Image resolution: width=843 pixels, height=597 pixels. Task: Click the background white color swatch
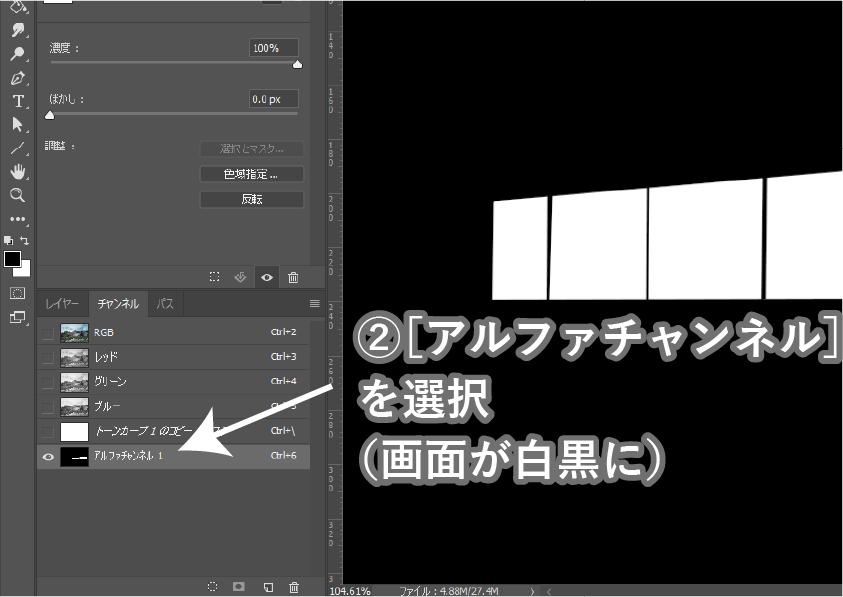[24, 270]
